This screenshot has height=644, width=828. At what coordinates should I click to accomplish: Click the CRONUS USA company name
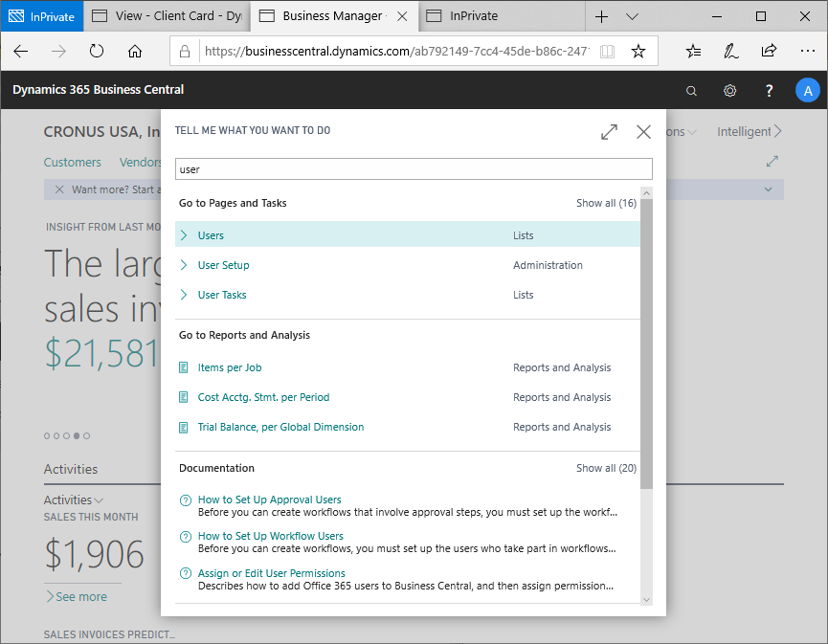(101, 131)
